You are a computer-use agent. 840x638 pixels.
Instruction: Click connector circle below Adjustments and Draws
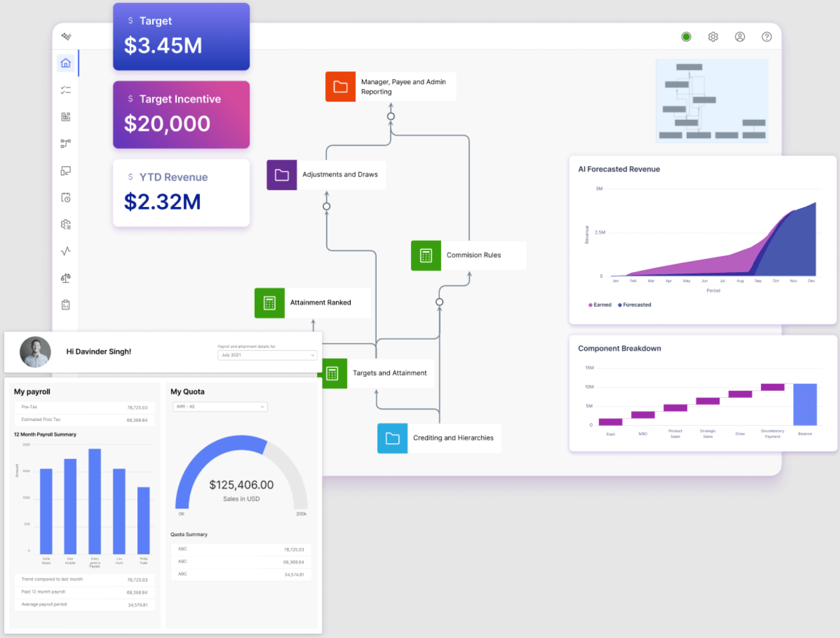(327, 206)
